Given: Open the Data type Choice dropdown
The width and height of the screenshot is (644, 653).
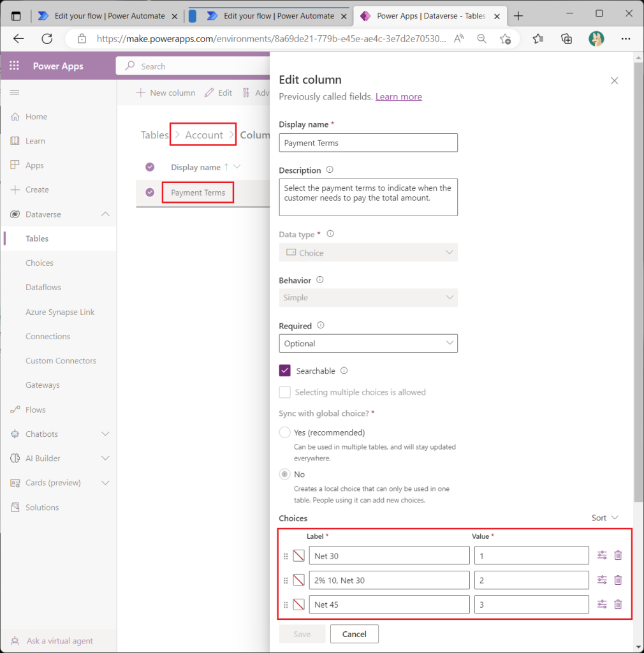Looking at the screenshot, I should (x=368, y=253).
